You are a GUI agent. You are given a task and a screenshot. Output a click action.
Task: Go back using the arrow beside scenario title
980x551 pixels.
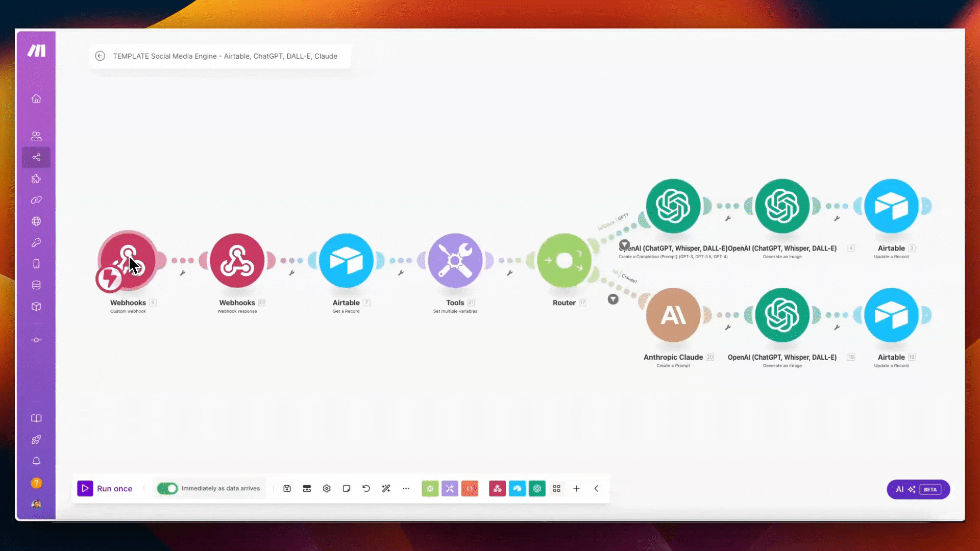point(100,56)
